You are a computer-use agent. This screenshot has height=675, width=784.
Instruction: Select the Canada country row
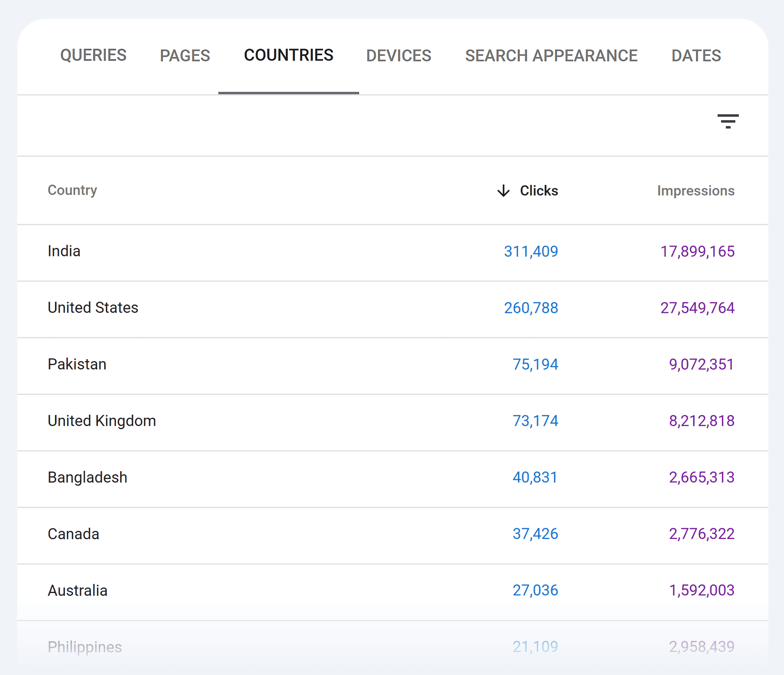(x=73, y=534)
